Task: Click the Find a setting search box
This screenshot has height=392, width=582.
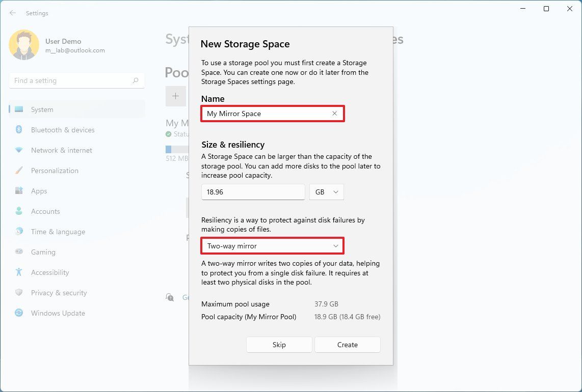Action: point(76,80)
